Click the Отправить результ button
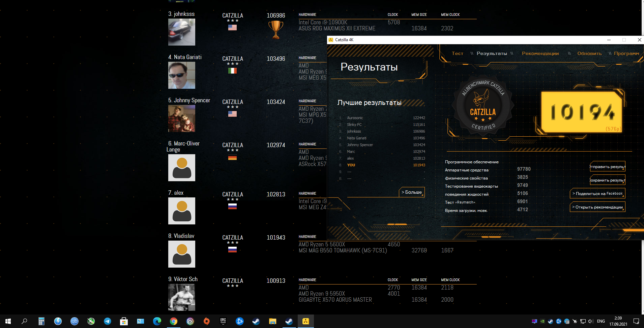This screenshot has height=328, width=644. pyautogui.click(x=608, y=167)
